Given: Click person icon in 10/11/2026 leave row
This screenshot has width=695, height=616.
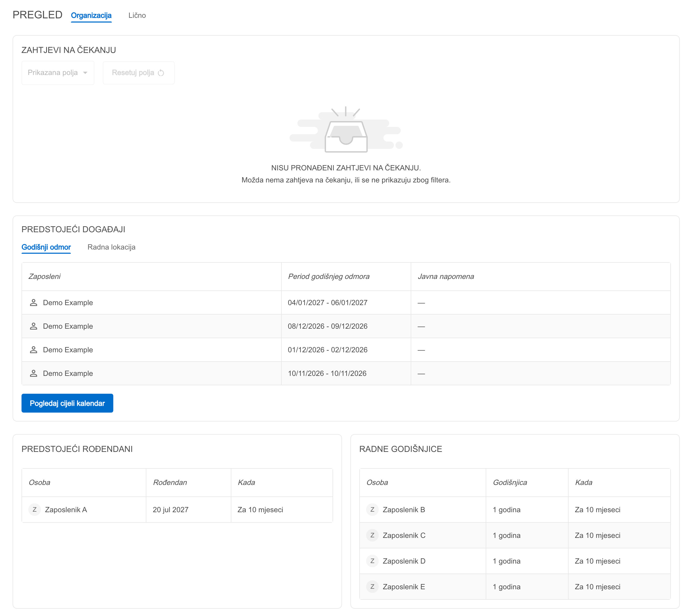Looking at the screenshot, I should pyautogui.click(x=33, y=374).
